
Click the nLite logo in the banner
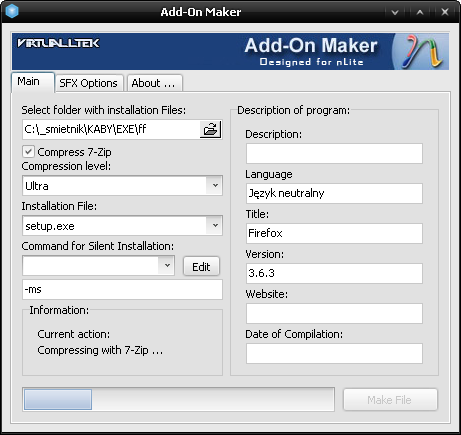[423, 52]
